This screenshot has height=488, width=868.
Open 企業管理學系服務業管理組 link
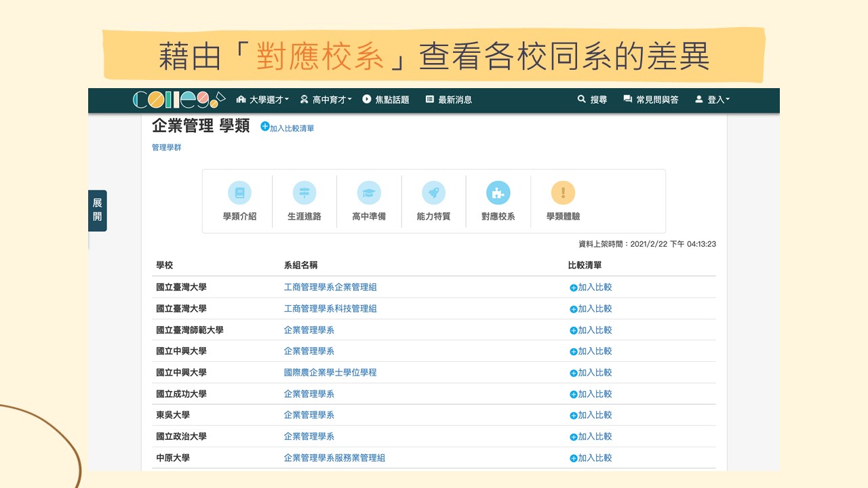[x=334, y=458]
